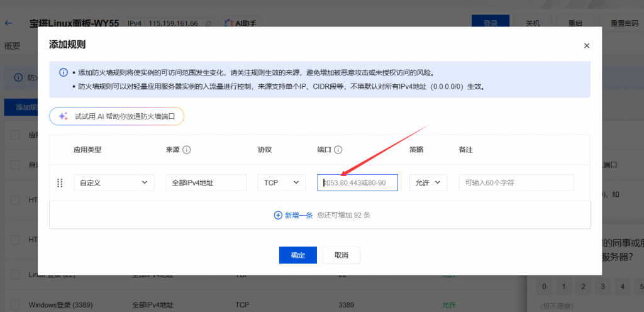The image size is (644, 312).
Task: Open the AI助手 button
Action: 240,23
